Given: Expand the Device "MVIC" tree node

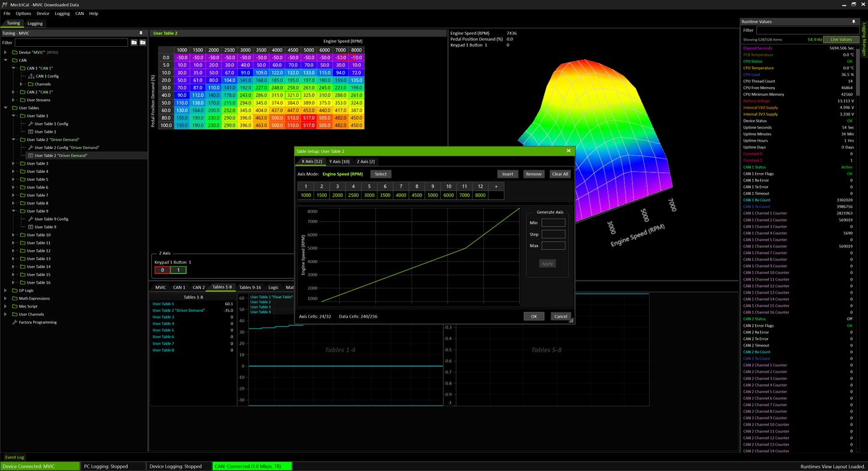Looking at the screenshot, I should click(6, 52).
